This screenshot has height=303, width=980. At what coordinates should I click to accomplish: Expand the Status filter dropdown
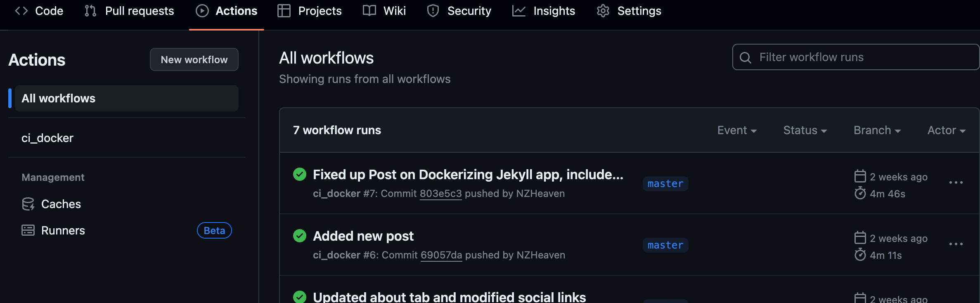pos(805,130)
